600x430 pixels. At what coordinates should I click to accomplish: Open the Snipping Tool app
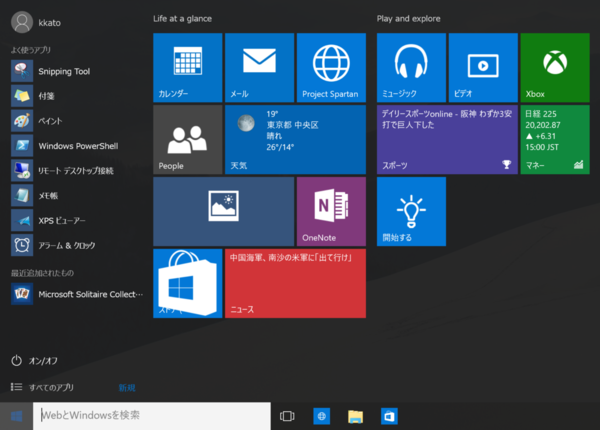click(77, 71)
